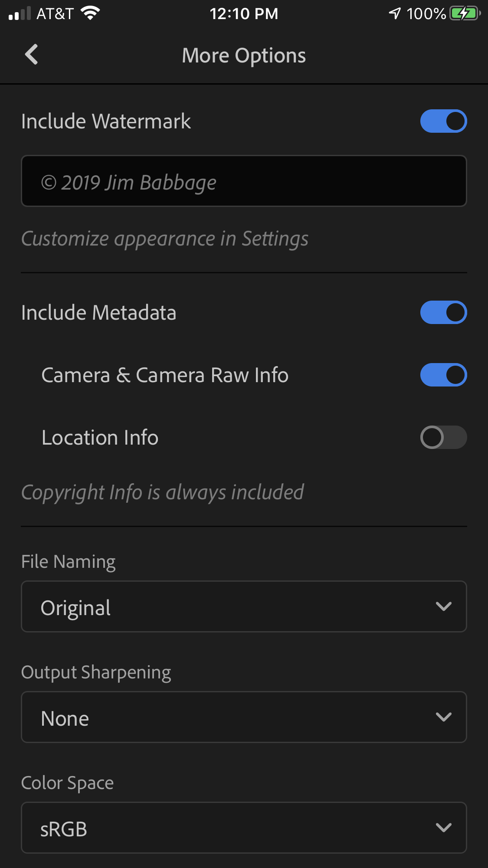Open the File Naming dropdown
Screen dimensions: 488x868
coord(244,606)
